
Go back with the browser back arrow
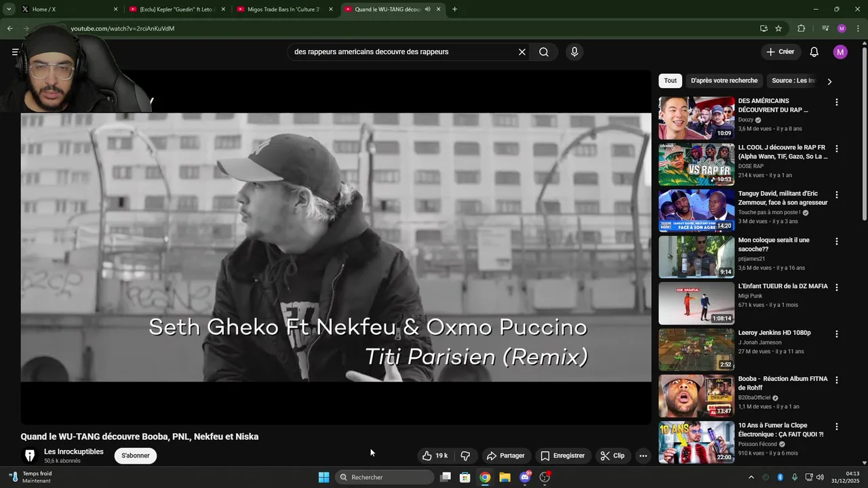tap(10, 28)
